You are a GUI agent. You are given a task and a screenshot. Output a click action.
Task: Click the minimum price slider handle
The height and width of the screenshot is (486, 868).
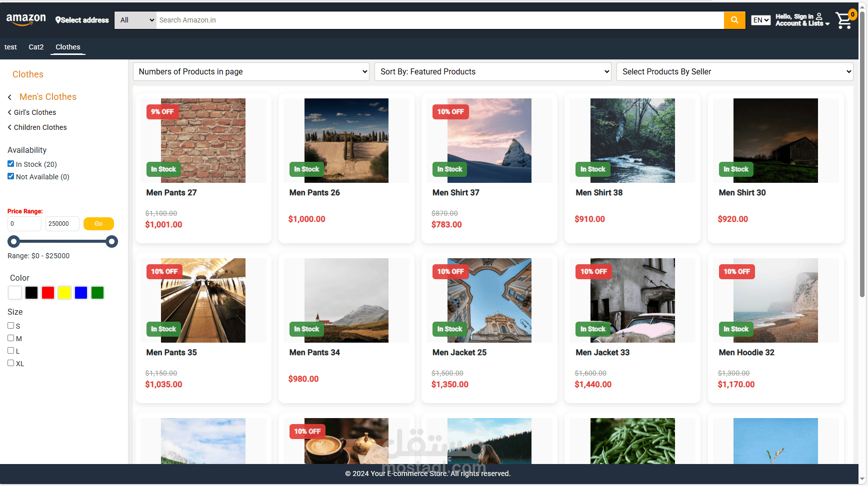13,242
